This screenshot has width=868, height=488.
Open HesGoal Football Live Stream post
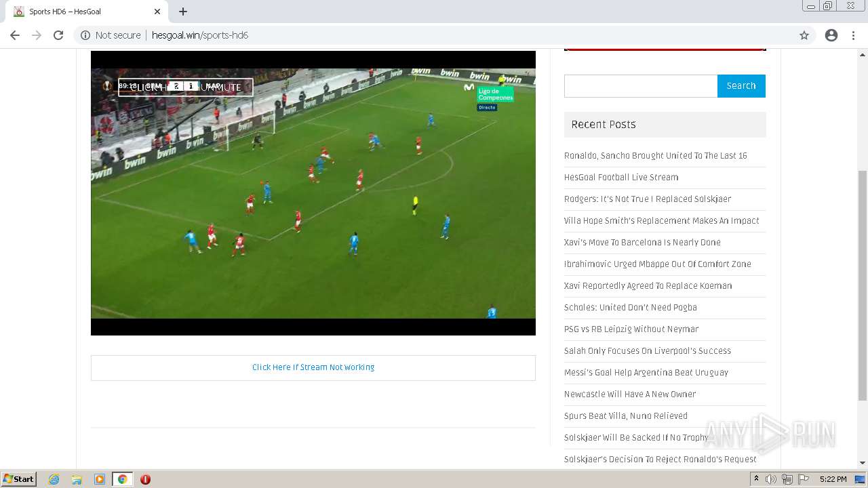click(x=621, y=178)
